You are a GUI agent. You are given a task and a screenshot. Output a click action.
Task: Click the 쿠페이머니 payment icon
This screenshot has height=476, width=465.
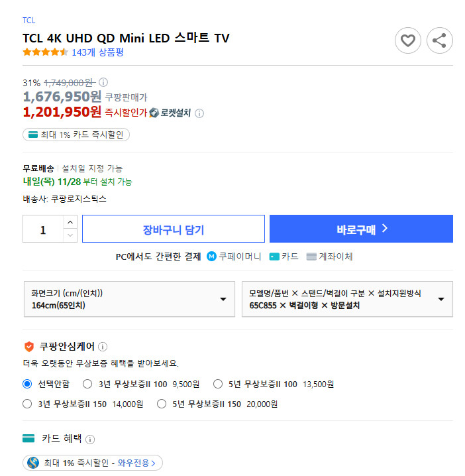pos(211,257)
